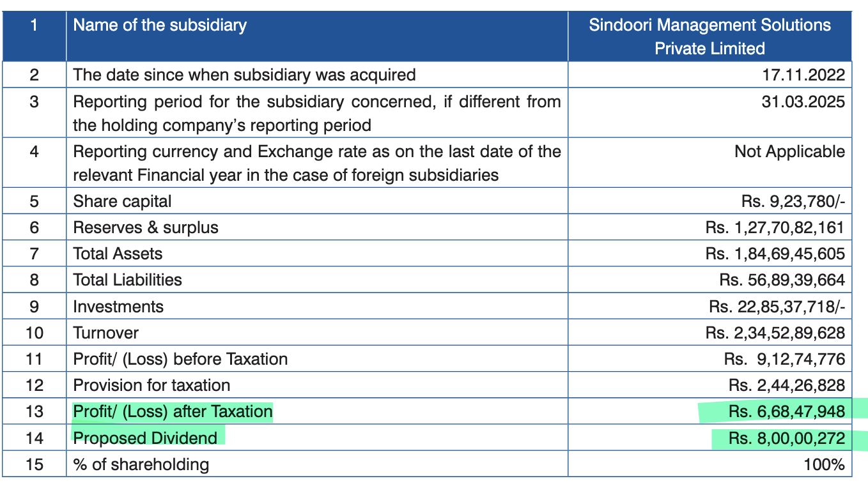The height and width of the screenshot is (488, 868).
Task: Click the reporting period date 31.03.2025
Action: pos(803,102)
